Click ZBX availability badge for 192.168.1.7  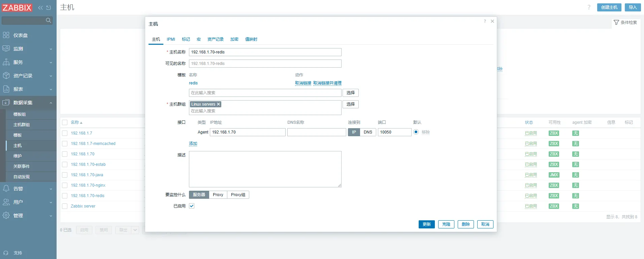pos(554,133)
